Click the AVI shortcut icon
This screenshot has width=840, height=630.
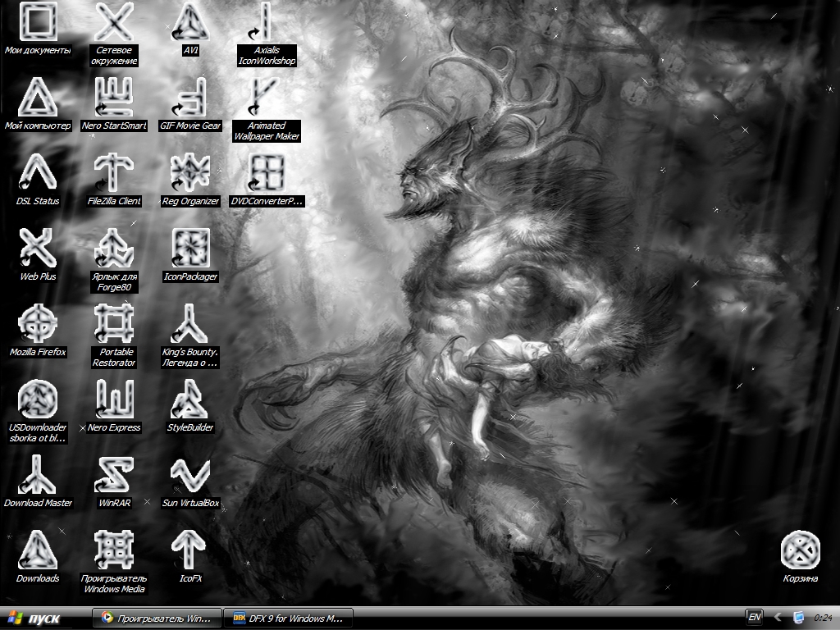190,22
